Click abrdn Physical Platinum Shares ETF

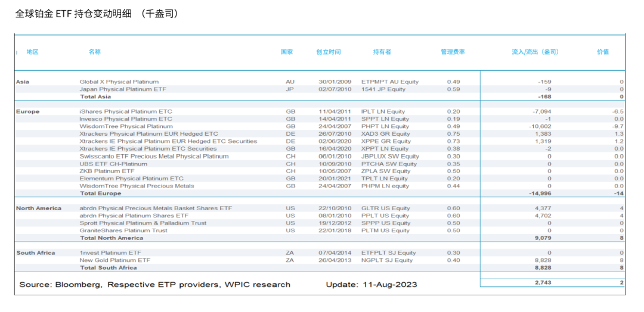pyautogui.click(x=134, y=216)
